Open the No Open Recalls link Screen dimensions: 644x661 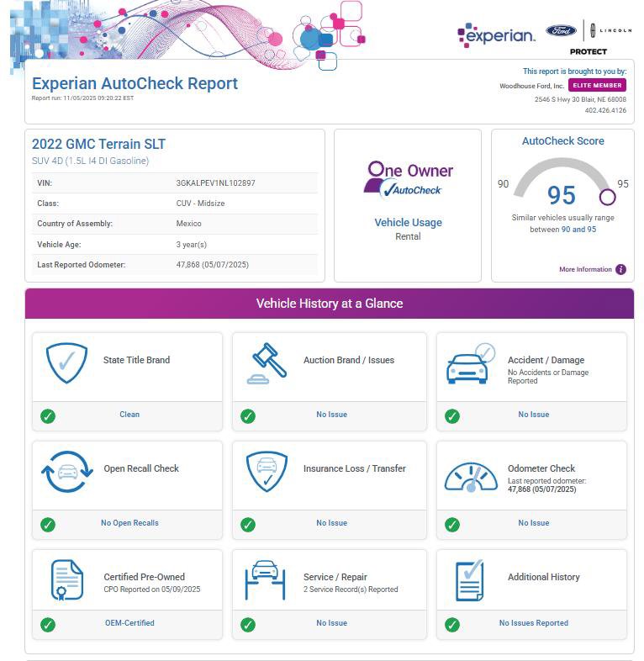(129, 523)
